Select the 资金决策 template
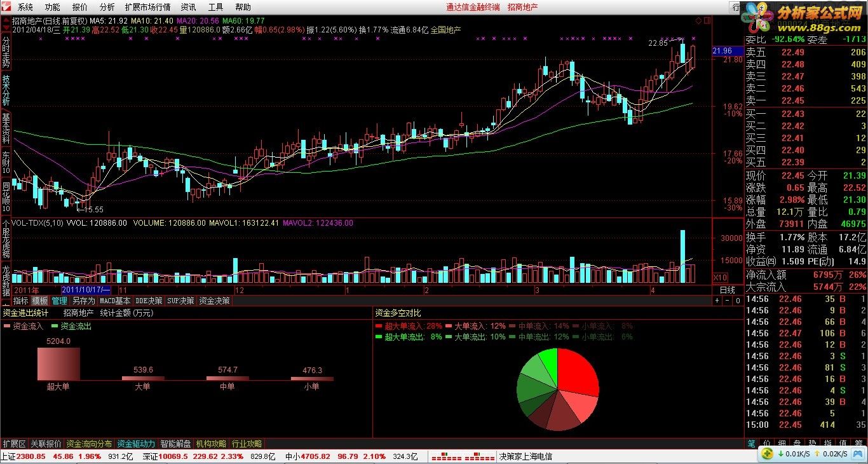Image resolution: width=868 pixels, height=464 pixels. [215, 301]
